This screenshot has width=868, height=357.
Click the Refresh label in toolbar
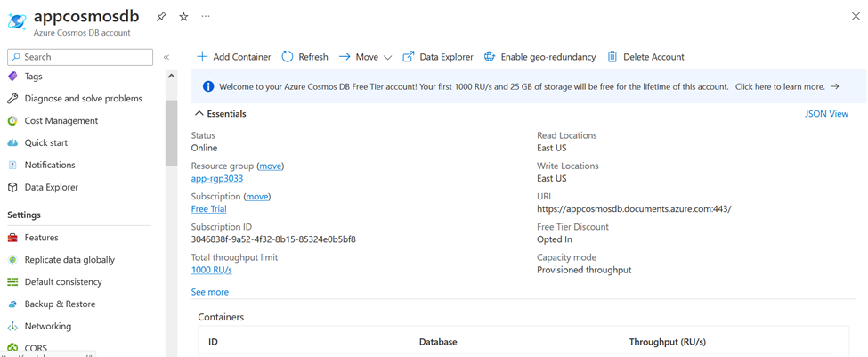pyautogui.click(x=313, y=57)
